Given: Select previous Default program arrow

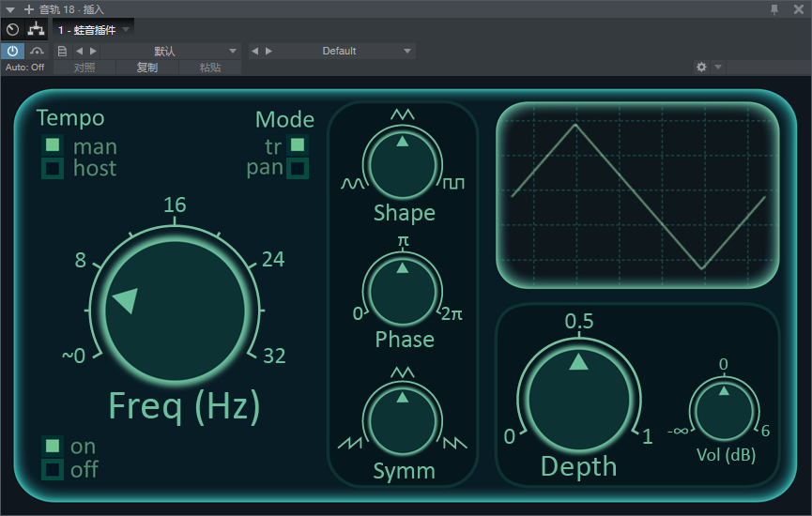Looking at the screenshot, I should 254,51.
